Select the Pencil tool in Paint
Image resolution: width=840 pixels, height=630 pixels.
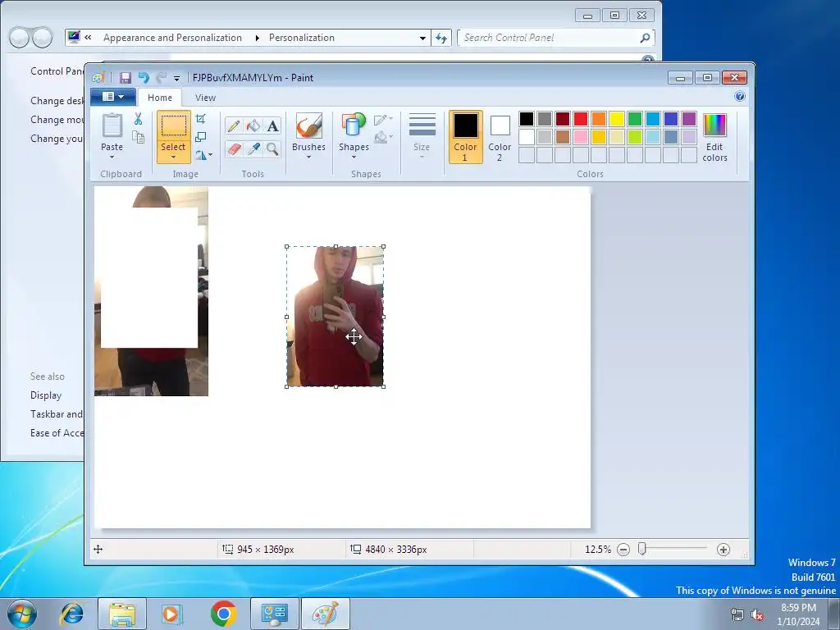[x=234, y=126]
